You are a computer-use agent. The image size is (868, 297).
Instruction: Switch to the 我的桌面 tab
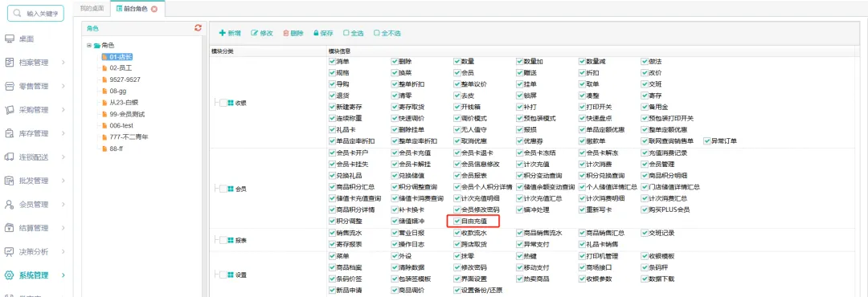[x=92, y=9]
